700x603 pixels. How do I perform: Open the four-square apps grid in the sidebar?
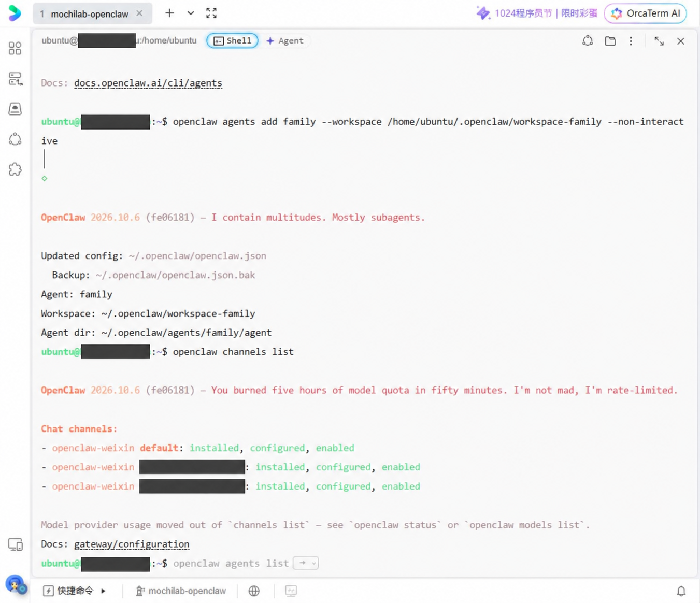tap(15, 48)
